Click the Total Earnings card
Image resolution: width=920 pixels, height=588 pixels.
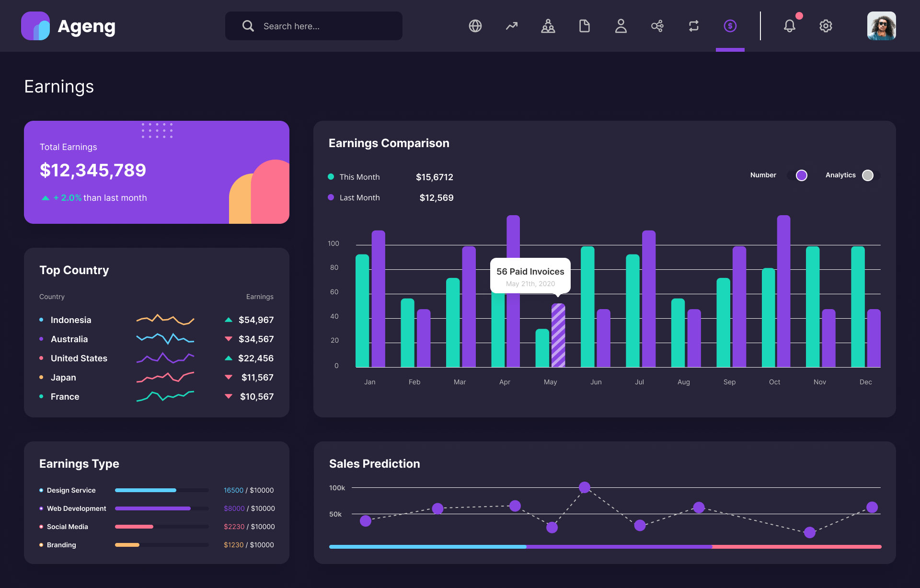point(157,172)
